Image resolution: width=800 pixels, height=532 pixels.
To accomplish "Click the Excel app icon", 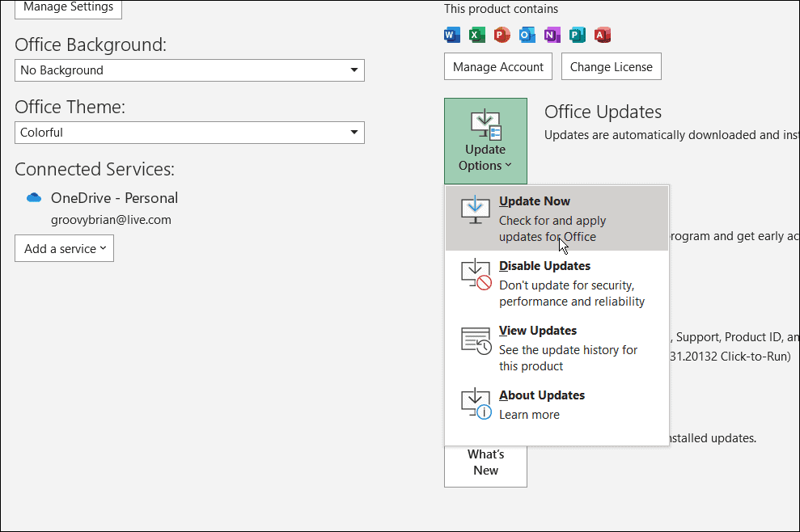I will click(x=477, y=35).
